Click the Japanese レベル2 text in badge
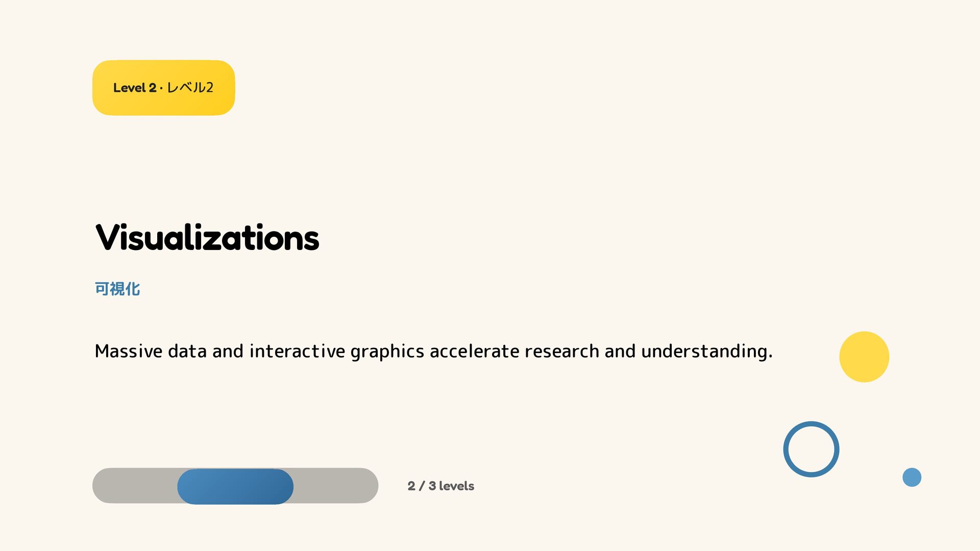This screenshot has width=980, height=551. coord(190,88)
